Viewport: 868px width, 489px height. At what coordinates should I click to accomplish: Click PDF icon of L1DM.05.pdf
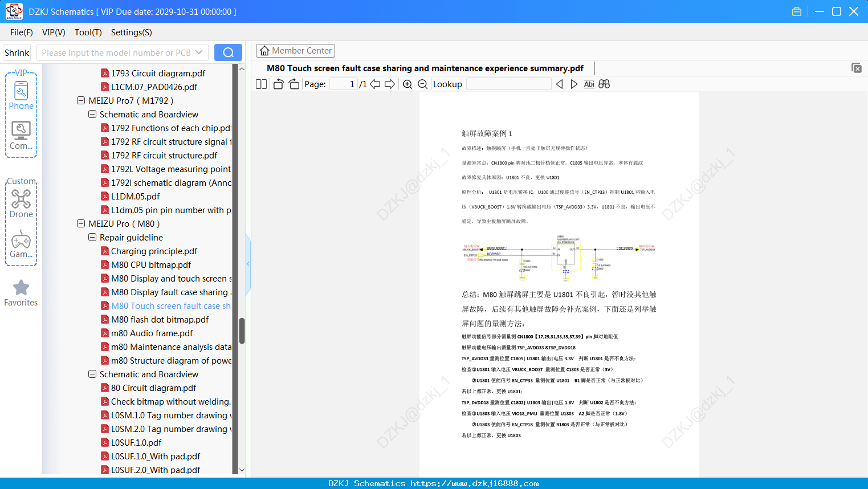(105, 196)
